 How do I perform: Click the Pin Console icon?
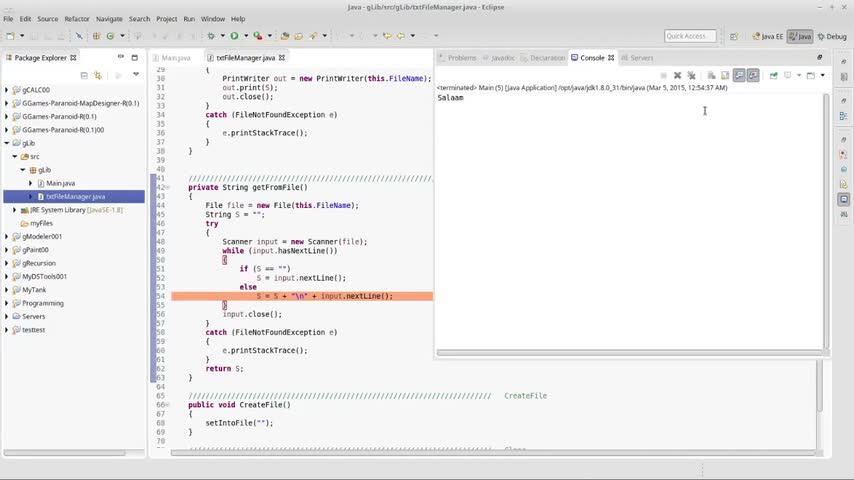tap(773, 75)
